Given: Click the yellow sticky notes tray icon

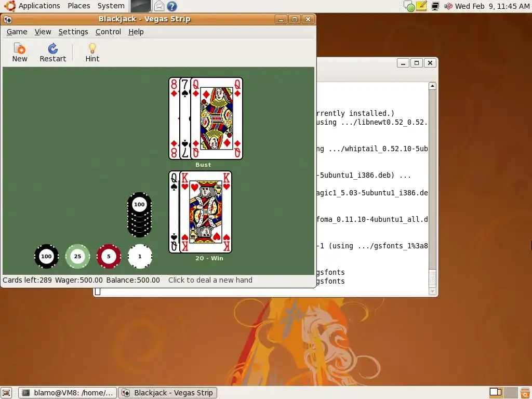Looking at the screenshot, I should 421,6.
